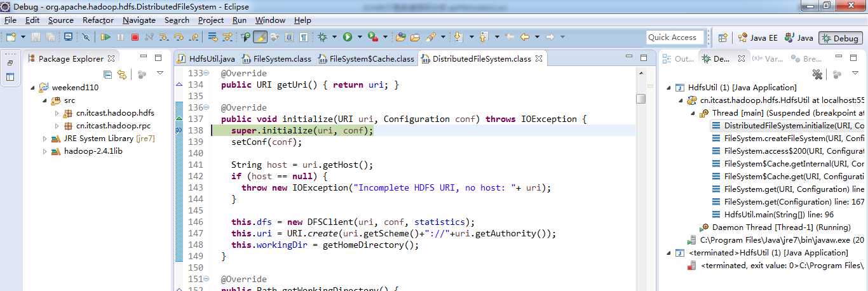Switch to the Outline view tab
Viewport: 868px width, 291px height.
pos(679,58)
